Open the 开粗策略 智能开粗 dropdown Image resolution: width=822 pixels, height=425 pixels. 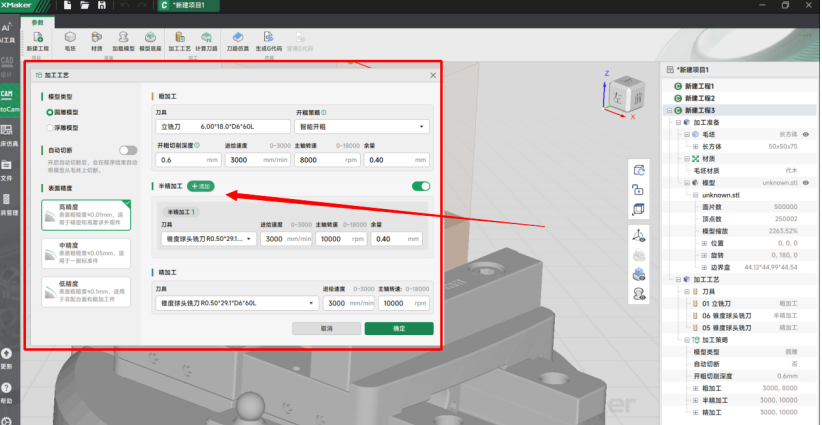363,127
